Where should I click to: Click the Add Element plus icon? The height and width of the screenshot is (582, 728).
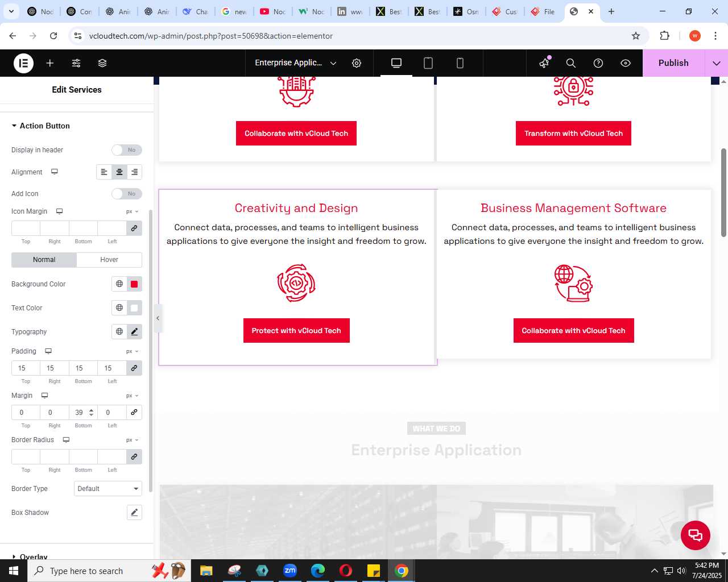pyautogui.click(x=50, y=63)
